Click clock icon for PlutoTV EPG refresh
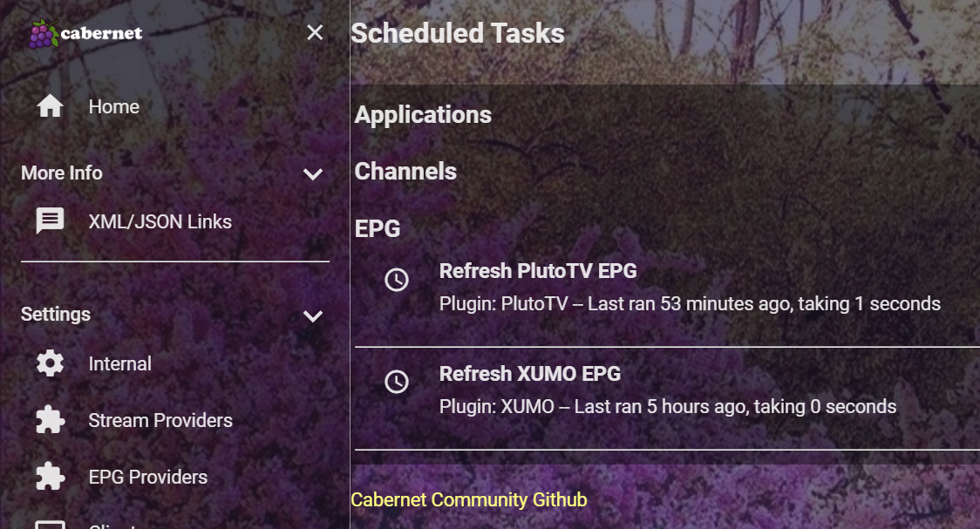The height and width of the screenshot is (529, 980). coord(397,280)
